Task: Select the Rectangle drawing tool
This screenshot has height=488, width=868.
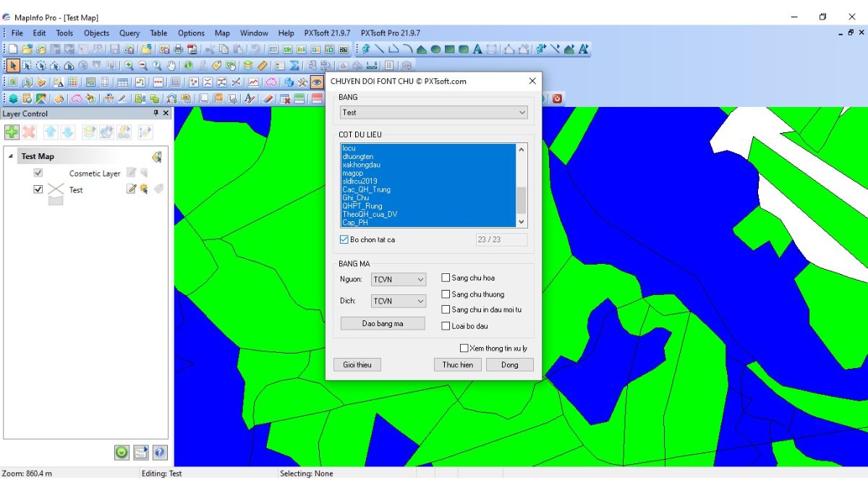Action: 449,49
